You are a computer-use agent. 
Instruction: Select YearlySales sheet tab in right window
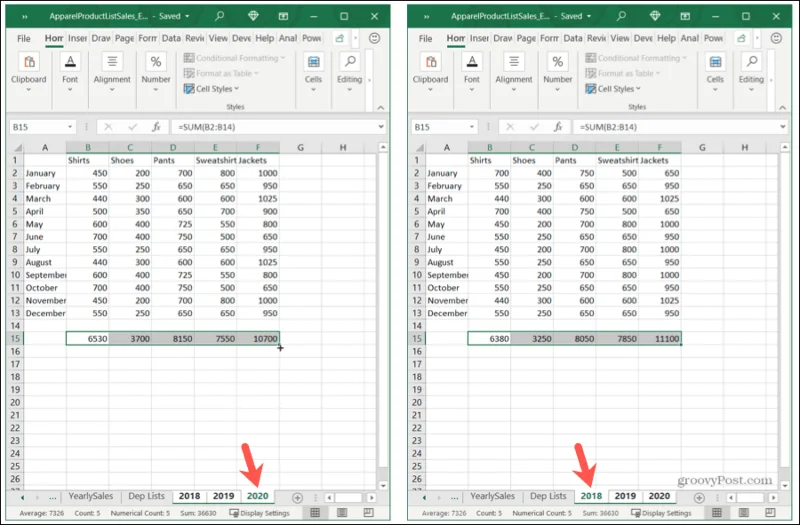pos(492,496)
